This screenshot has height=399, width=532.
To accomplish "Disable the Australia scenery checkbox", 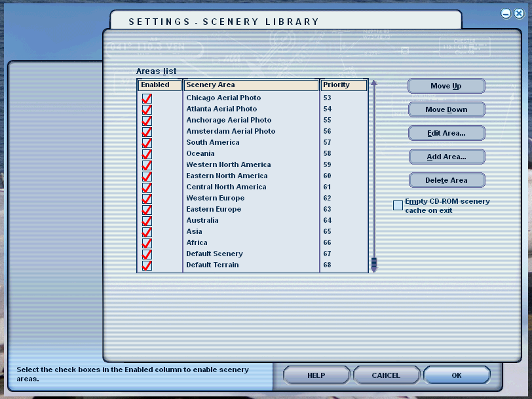I will pyautogui.click(x=147, y=221).
